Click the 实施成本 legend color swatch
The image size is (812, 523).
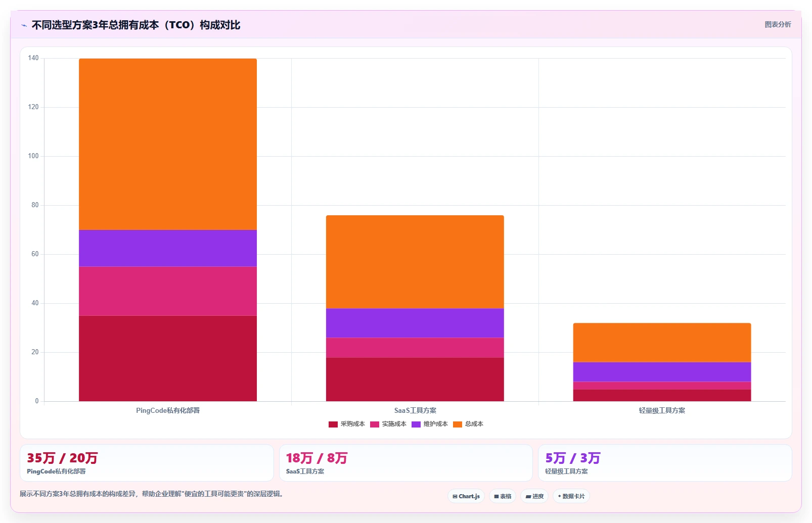point(375,424)
